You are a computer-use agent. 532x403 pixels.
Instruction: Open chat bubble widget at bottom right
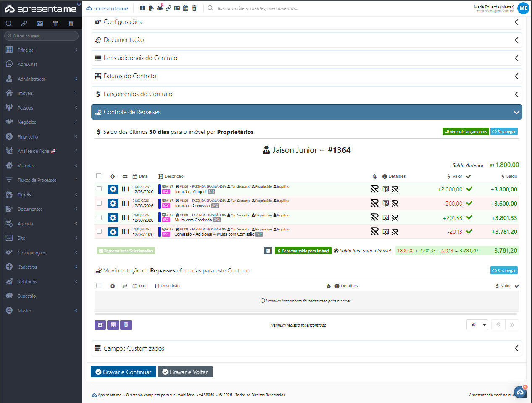[x=520, y=392]
